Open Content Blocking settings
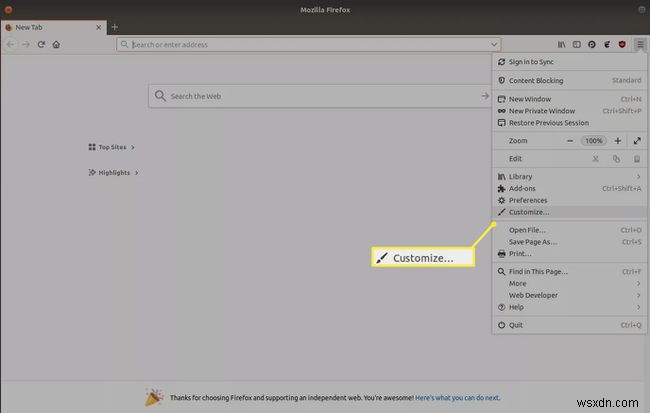The height and width of the screenshot is (413, 650). coord(569,80)
